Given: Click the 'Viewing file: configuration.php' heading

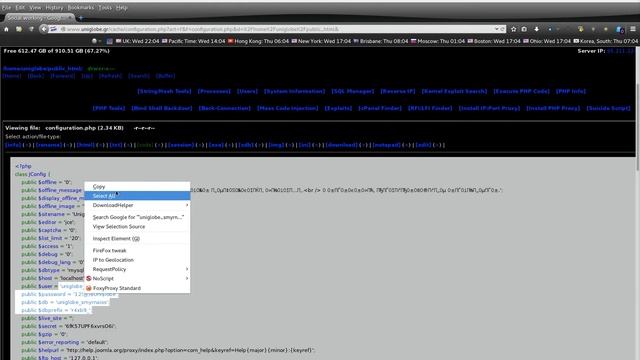Looking at the screenshot, I should (x=64, y=128).
